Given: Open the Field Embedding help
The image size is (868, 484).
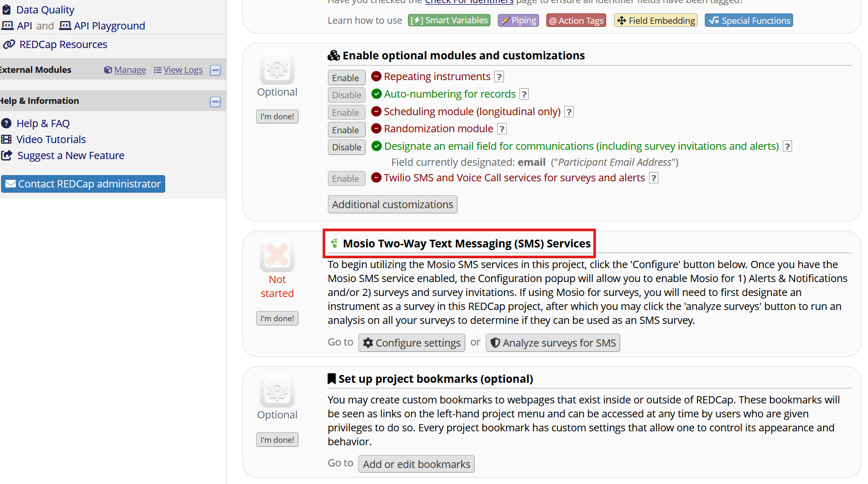Looking at the screenshot, I should coord(656,21).
